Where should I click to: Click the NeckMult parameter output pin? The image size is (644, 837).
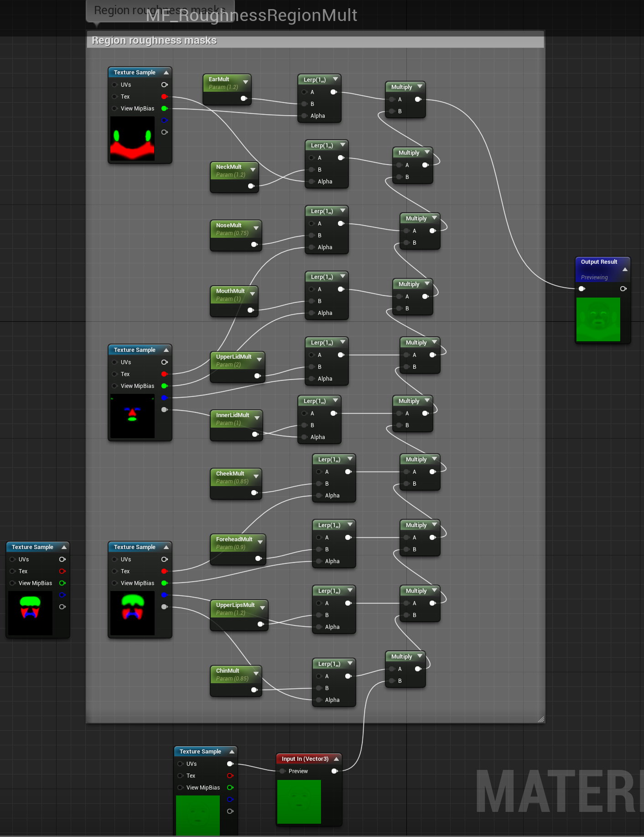[x=251, y=186]
